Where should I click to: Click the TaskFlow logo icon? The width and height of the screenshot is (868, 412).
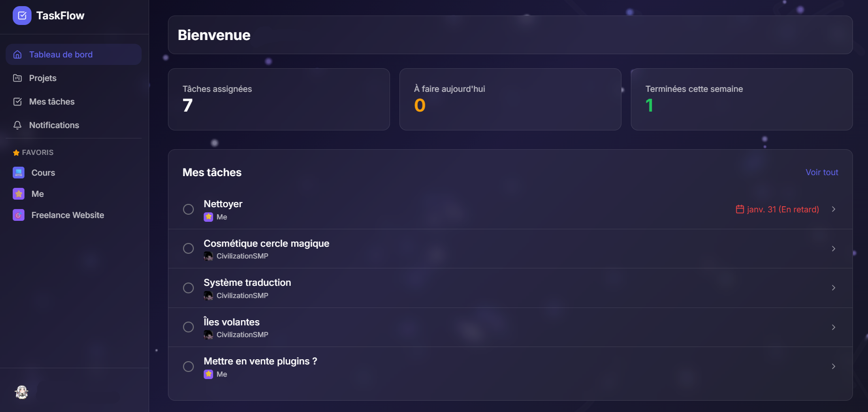22,16
